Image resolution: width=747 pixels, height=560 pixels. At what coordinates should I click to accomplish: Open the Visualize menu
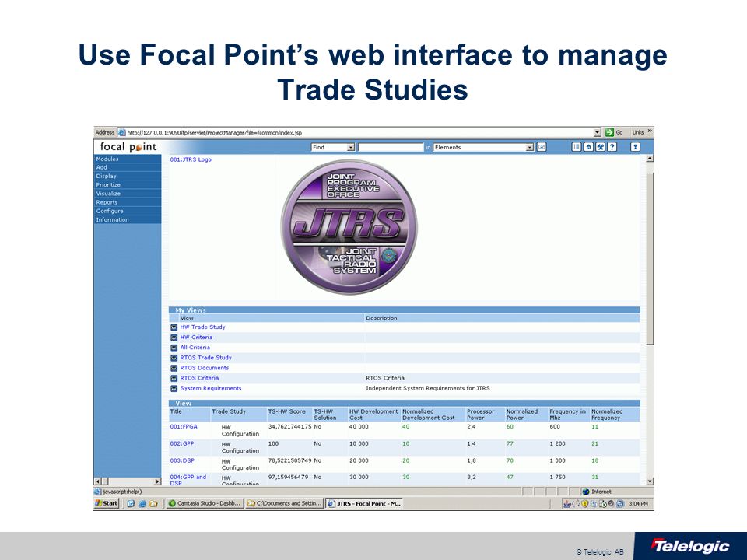point(128,194)
